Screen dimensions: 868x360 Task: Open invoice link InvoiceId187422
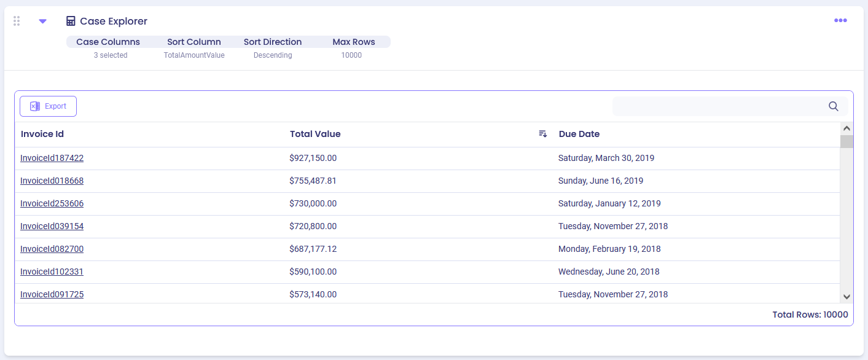(x=52, y=158)
